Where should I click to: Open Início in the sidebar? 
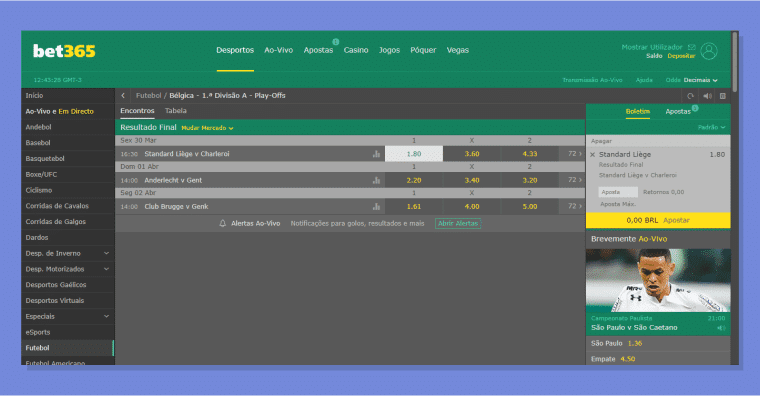[x=68, y=95]
